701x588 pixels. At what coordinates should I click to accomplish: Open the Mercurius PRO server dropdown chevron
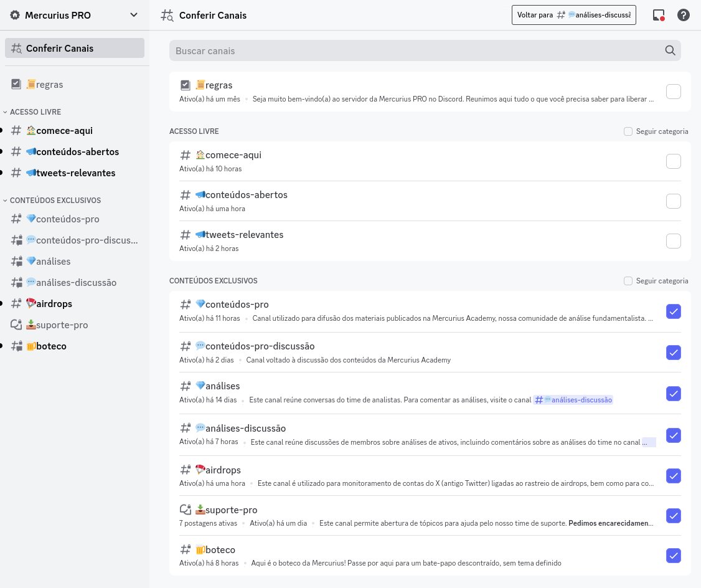(x=134, y=15)
